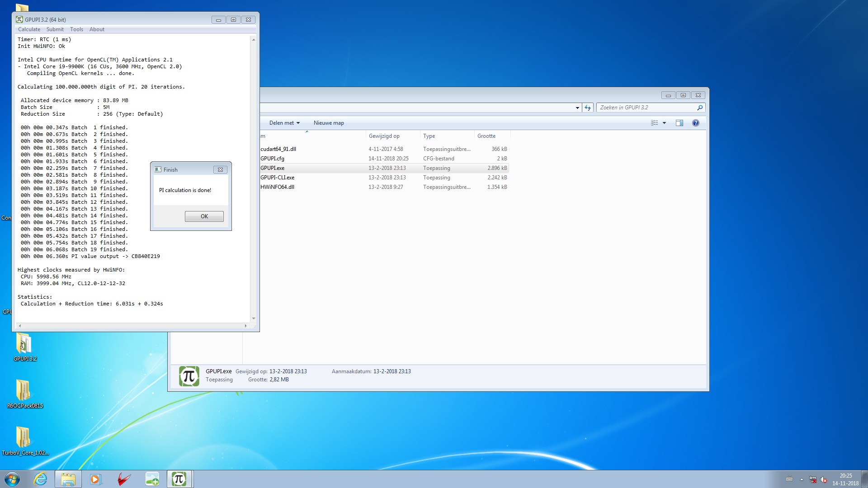Open the Submit menu in GPUPI
Screen dimensions: 868x488
(55, 29)
